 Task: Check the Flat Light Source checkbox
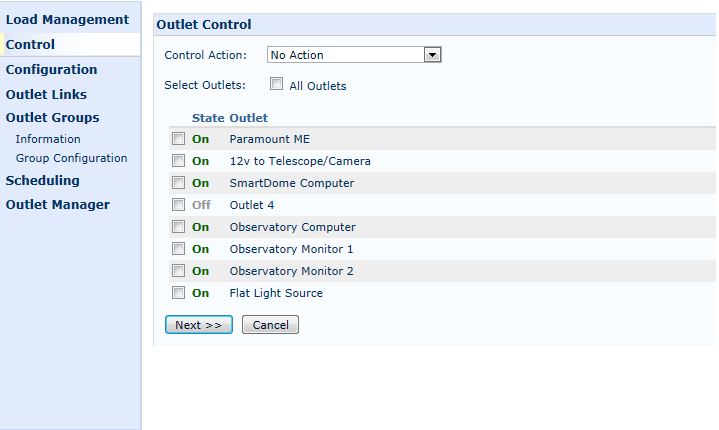(x=178, y=292)
